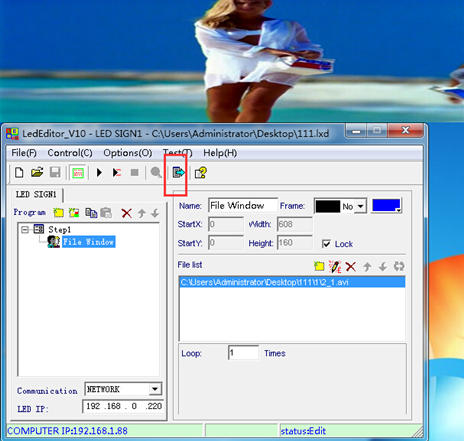Click the send-to-screen icon highlighted in red
This screenshot has width=464, height=441.
pyautogui.click(x=178, y=172)
